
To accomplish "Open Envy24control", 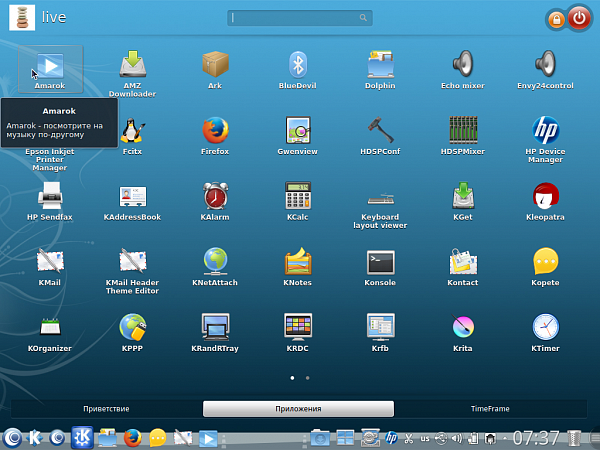I will [545, 70].
